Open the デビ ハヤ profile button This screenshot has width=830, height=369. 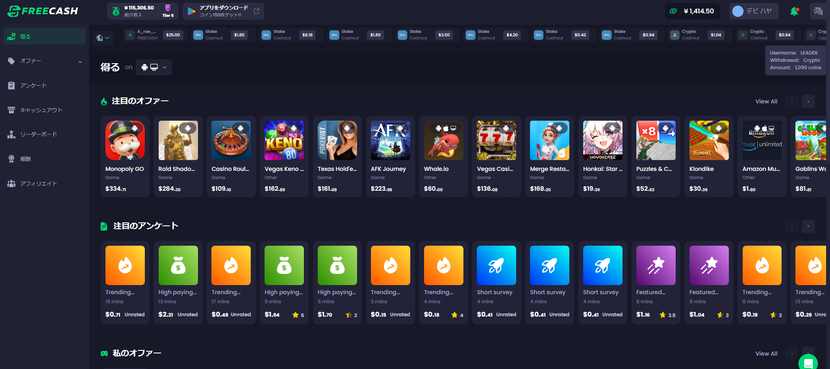point(754,11)
